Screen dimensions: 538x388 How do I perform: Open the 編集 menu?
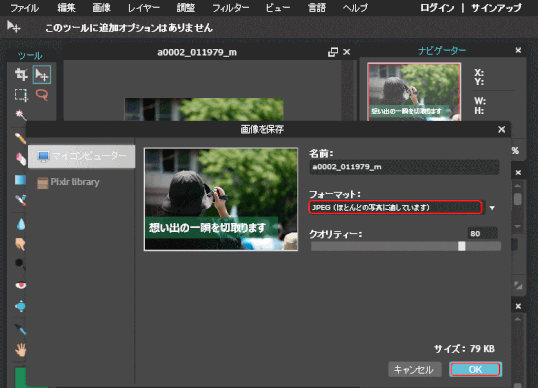click(x=66, y=8)
